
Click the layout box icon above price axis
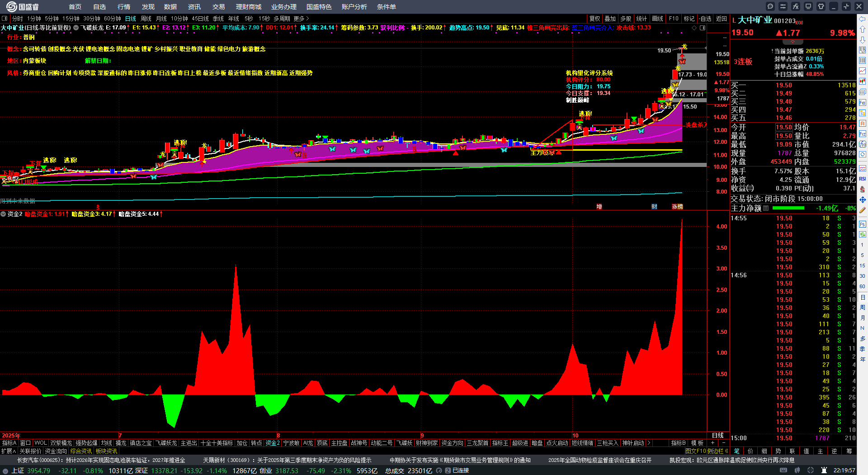pyautogui.click(x=703, y=28)
